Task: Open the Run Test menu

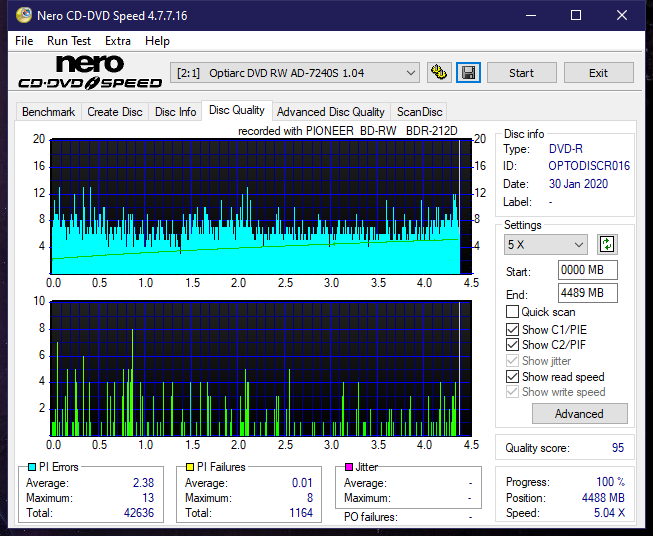Action: point(69,41)
